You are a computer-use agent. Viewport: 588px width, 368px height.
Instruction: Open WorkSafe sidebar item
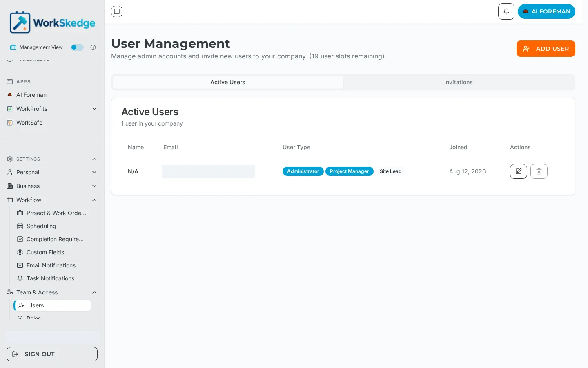tap(29, 123)
